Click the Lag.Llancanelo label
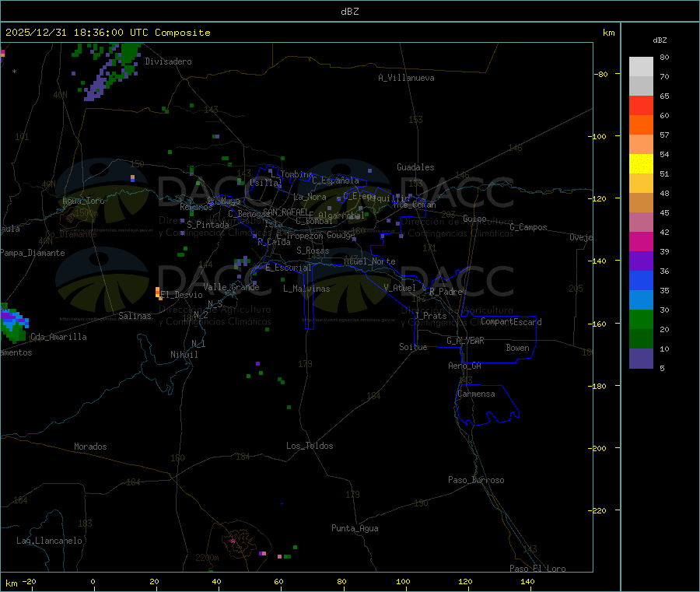This screenshot has width=700, height=592. [49, 541]
